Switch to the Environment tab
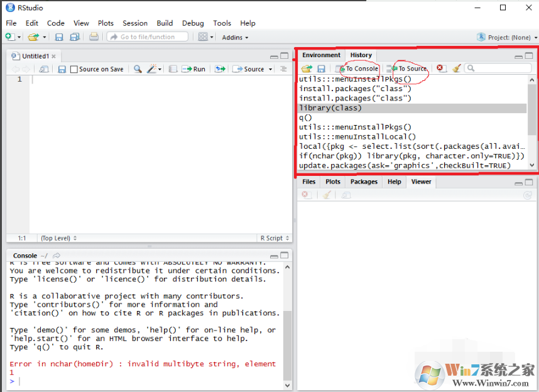The image size is (539, 392). coord(321,55)
